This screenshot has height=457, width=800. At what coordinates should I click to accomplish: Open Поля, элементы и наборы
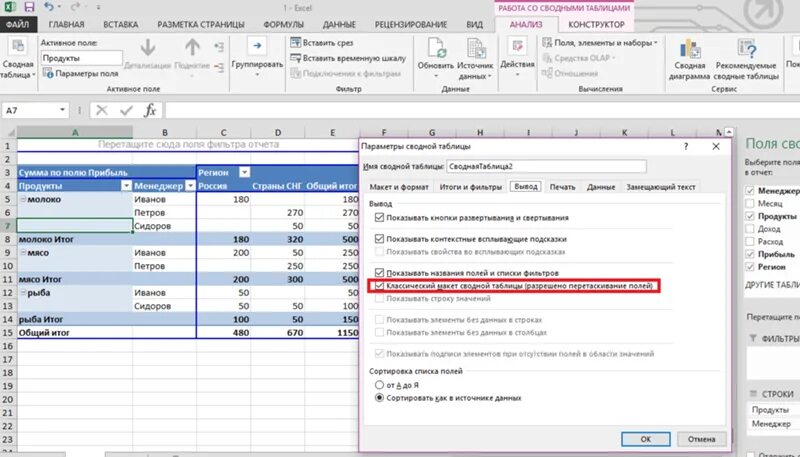tap(600, 43)
